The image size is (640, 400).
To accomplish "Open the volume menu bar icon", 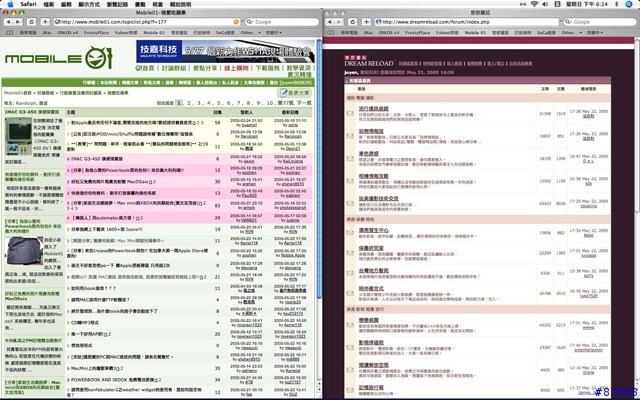I will [x=545, y=4].
